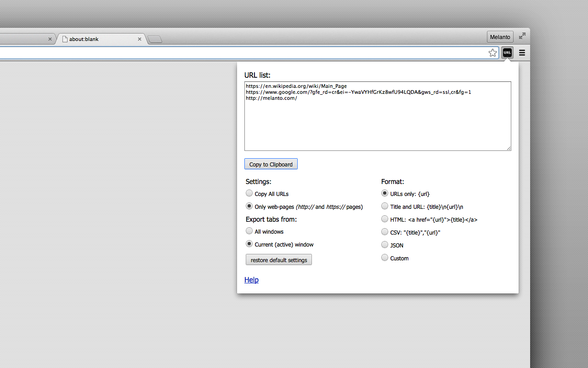
Task: Open the Help link
Action: pos(251,280)
